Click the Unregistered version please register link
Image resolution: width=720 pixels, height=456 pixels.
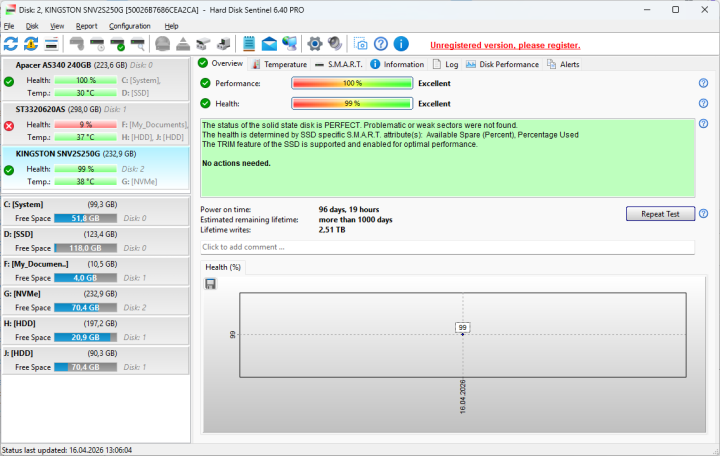point(505,45)
